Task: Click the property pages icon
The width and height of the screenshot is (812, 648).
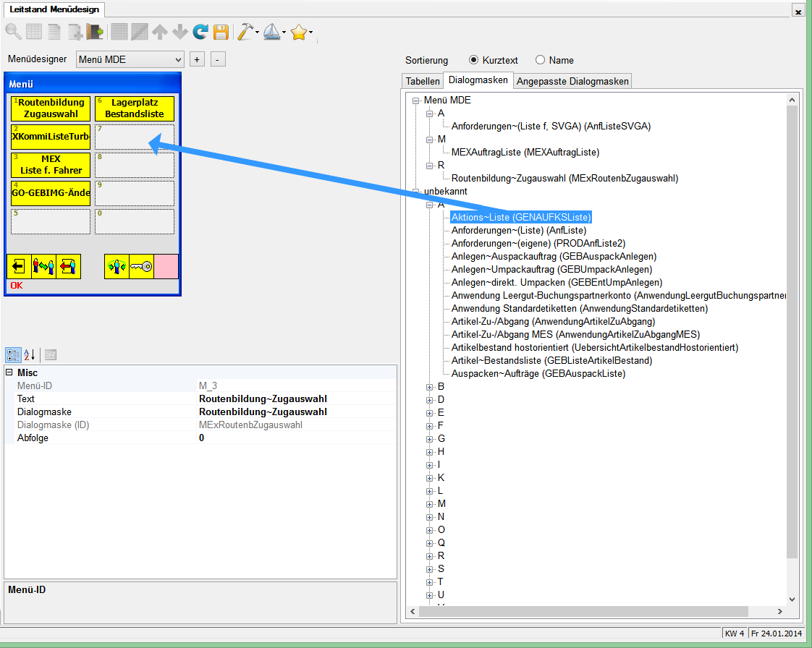Action: click(51, 355)
